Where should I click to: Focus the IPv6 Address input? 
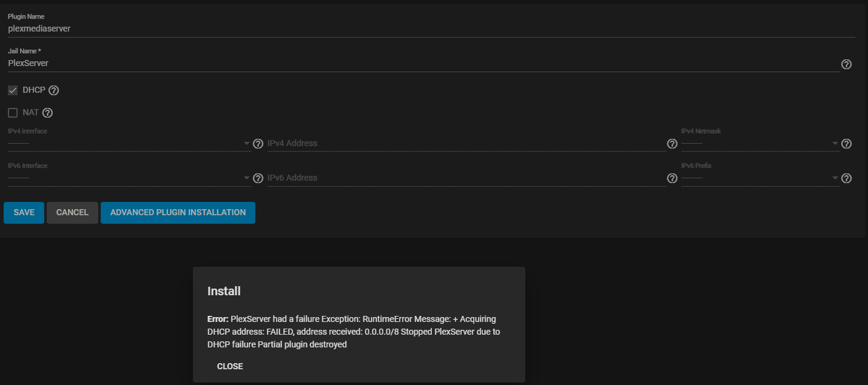tap(466, 178)
